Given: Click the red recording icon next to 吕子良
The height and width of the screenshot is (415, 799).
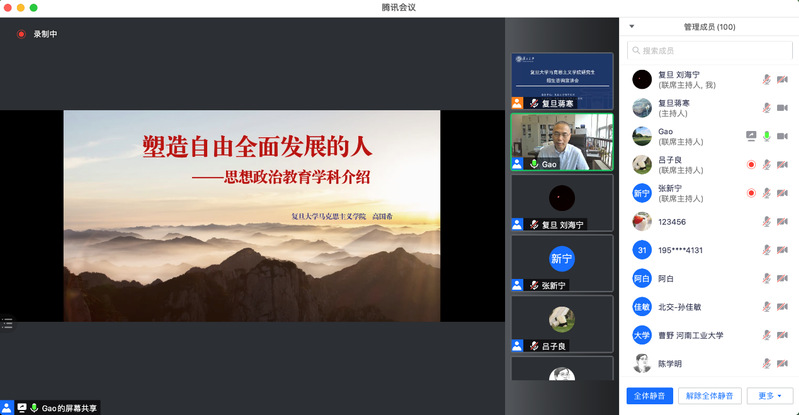Looking at the screenshot, I should point(751,164).
